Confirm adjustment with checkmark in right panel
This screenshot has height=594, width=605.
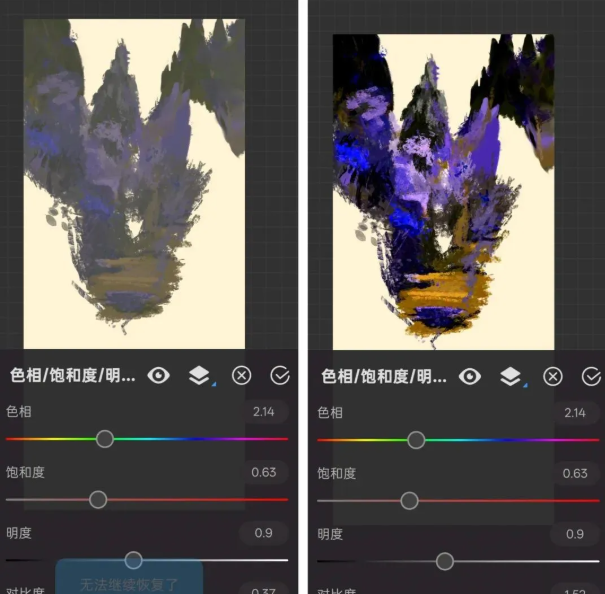(x=591, y=376)
